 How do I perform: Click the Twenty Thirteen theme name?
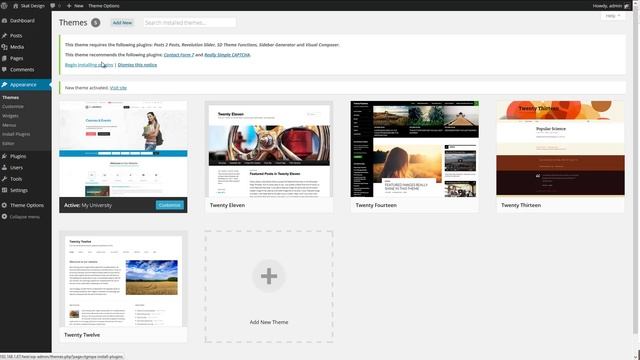[x=521, y=205]
